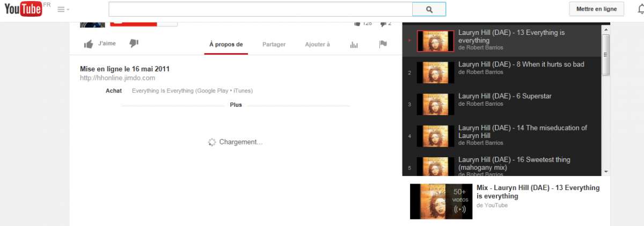This screenshot has width=644, height=226.
Task: Open the Mix 50+ videos thumbnail
Action: click(x=441, y=201)
